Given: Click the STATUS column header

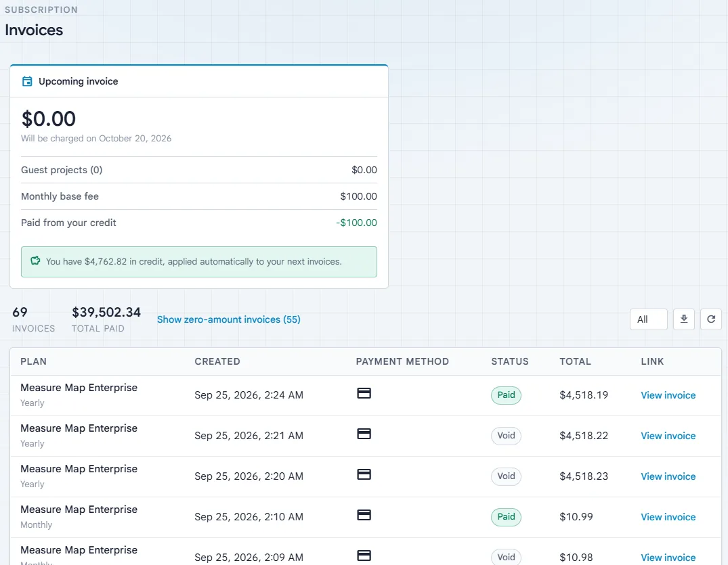Looking at the screenshot, I should coord(510,361).
